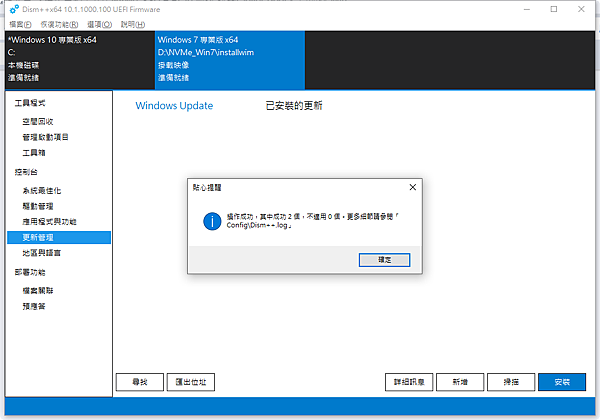Click the blue 安裝 button
This screenshot has height=420, width=600.
coord(562,382)
